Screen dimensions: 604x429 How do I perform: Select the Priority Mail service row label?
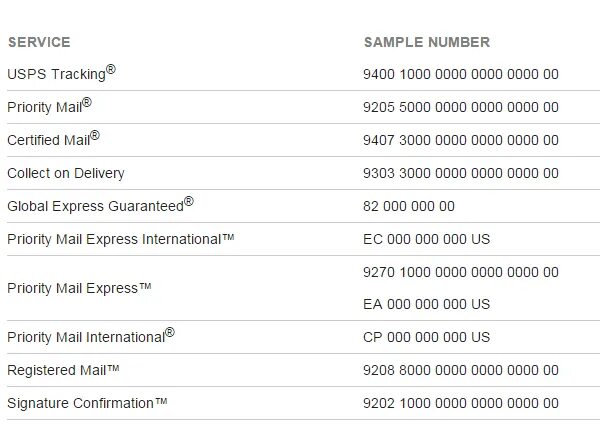[x=49, y=106]
